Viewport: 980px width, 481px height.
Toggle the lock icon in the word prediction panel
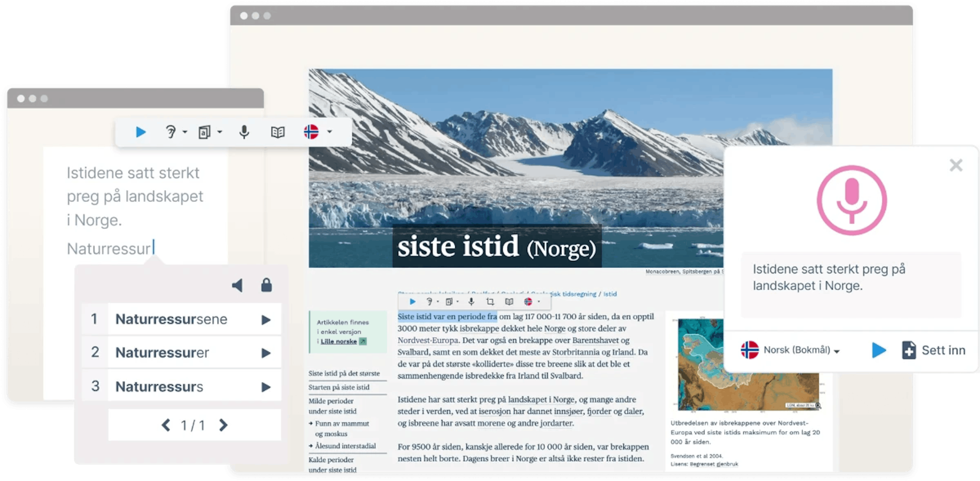click(x=266, y=286)
